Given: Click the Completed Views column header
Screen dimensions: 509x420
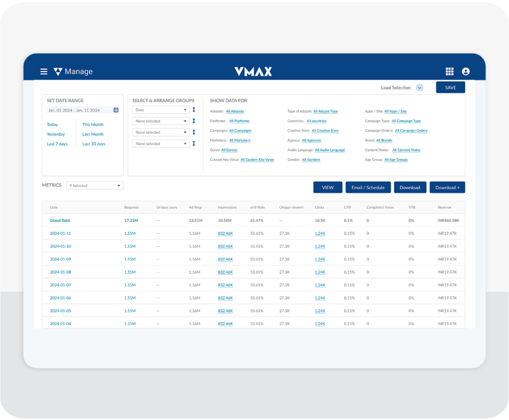Looking at the screenshot, I should [380, 207].
